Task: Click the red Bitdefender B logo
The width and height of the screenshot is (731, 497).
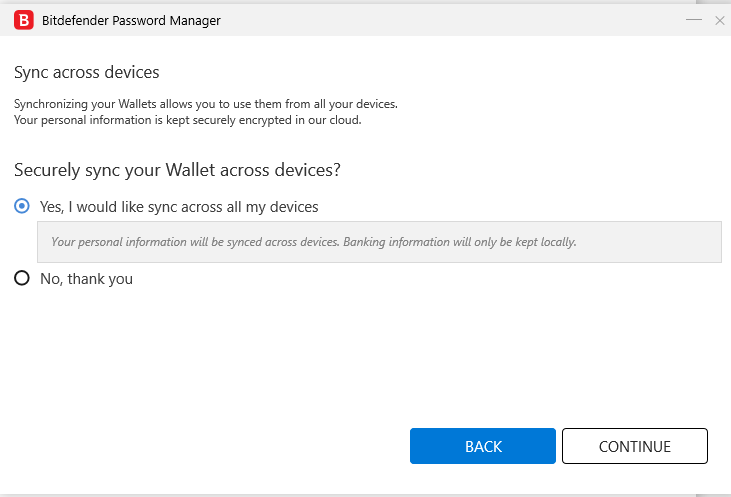Action: [23, 20]
